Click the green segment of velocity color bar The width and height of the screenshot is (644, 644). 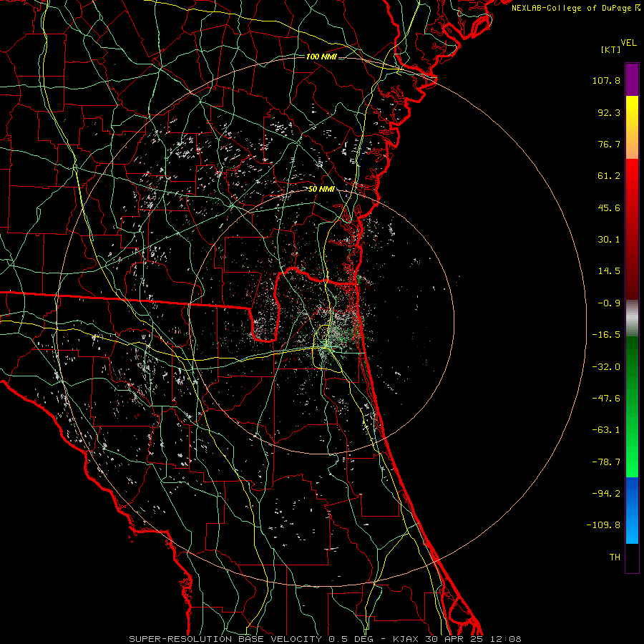click(632, 406)
